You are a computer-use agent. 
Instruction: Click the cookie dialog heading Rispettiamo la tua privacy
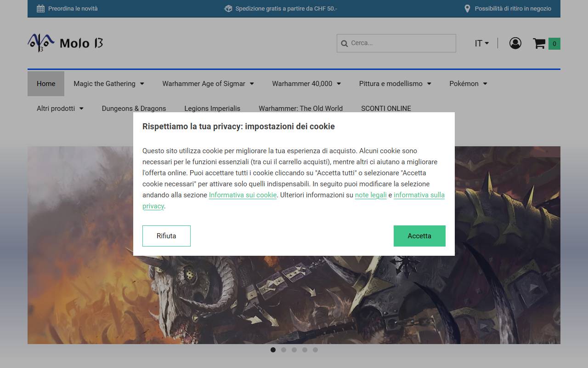tap(238, 126)
